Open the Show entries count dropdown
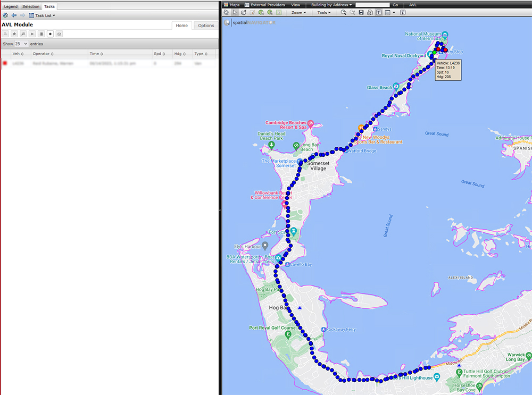 click(x=21, y=44)
